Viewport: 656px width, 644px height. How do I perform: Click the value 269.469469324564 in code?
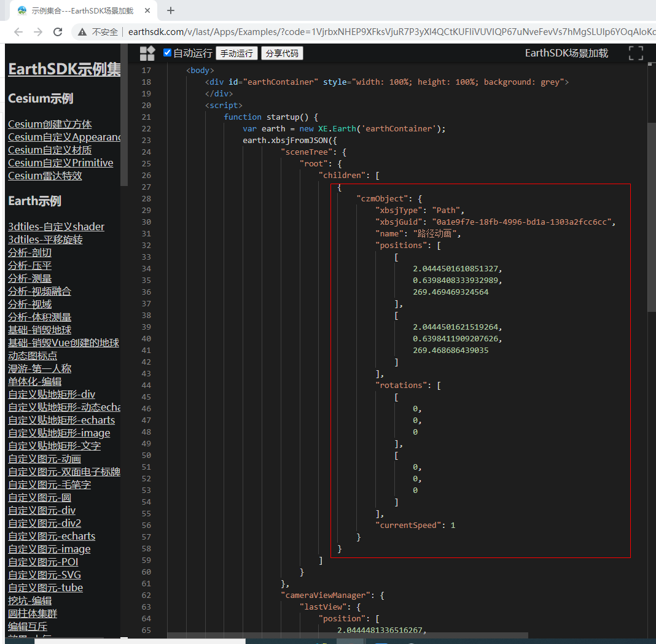coord(451,292)
